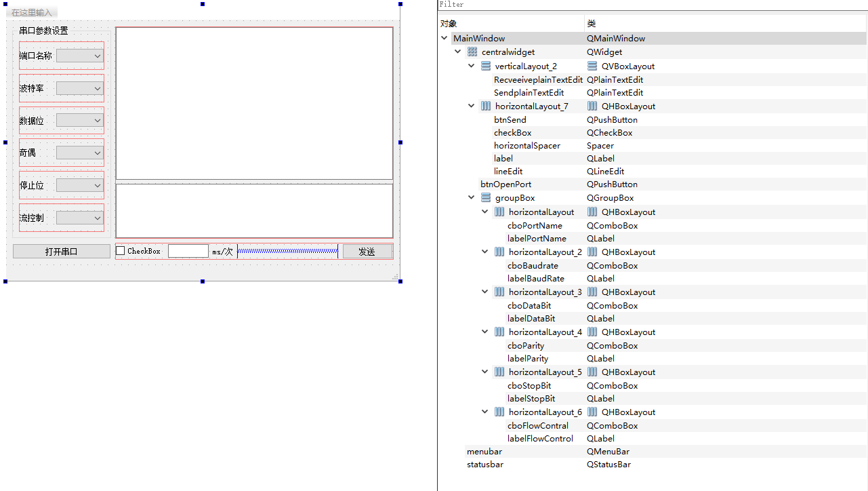The height and width of the screenshot is (491, 868).
Task: Select btnSend in the object tree
Action: tap(510, 120)
